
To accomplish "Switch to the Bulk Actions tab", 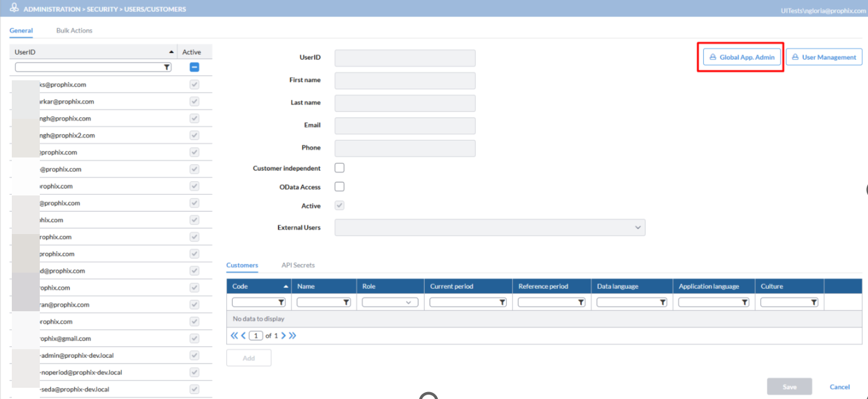I will click(x=74, y=31).
